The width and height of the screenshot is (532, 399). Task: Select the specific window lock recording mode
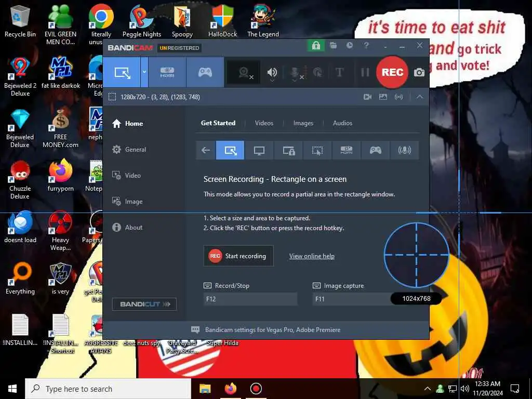click(289, 150)
